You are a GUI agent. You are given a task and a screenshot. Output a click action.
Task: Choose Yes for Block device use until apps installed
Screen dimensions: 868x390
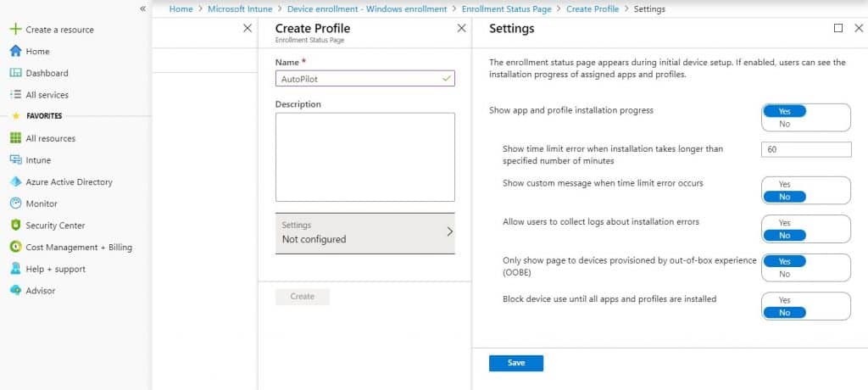coord(784,300)
